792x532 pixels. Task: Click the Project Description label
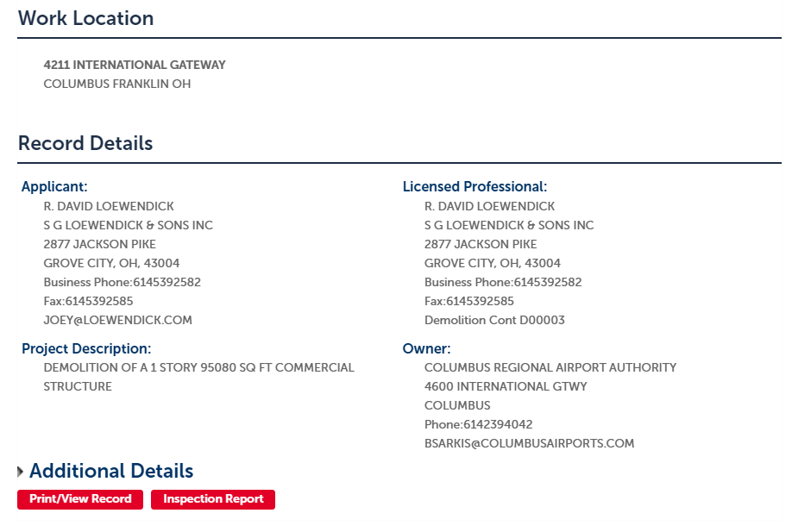pos(86,349)
